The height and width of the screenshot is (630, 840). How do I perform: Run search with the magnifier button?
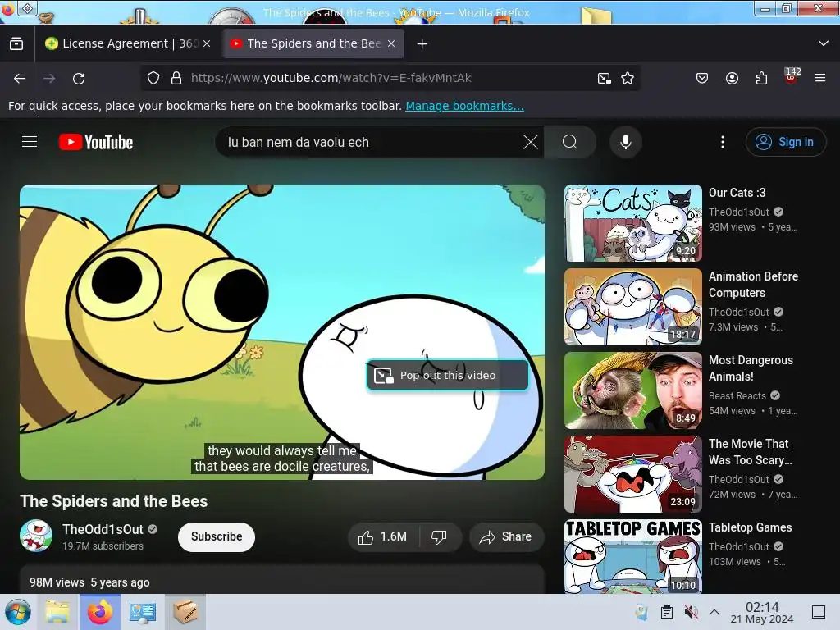pos(570,142)
